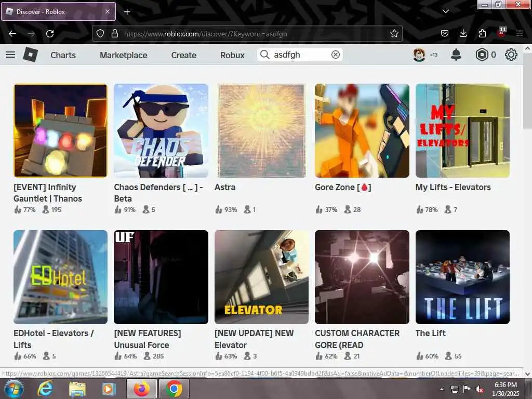Open the yellow ELEVATOR game thumbnail
The height and width of the screenshot is (399, 532).
click(261, 277)
